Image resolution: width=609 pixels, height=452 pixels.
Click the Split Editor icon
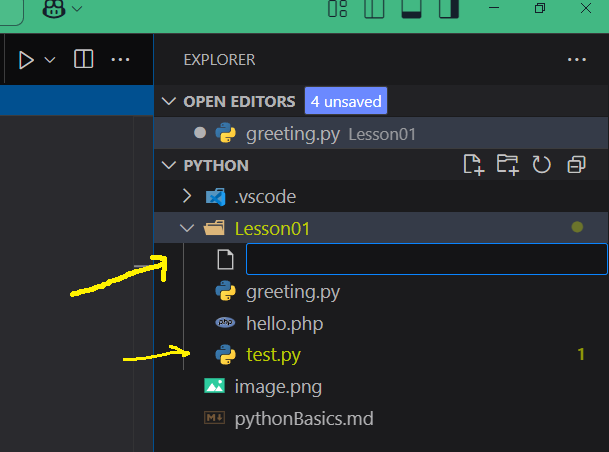tap(84, 59)
